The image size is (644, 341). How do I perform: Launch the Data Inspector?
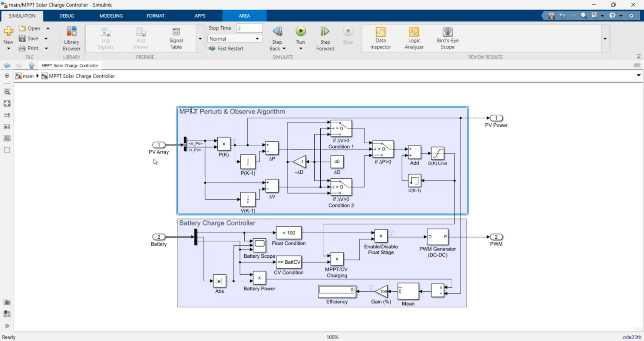(380, 38)
